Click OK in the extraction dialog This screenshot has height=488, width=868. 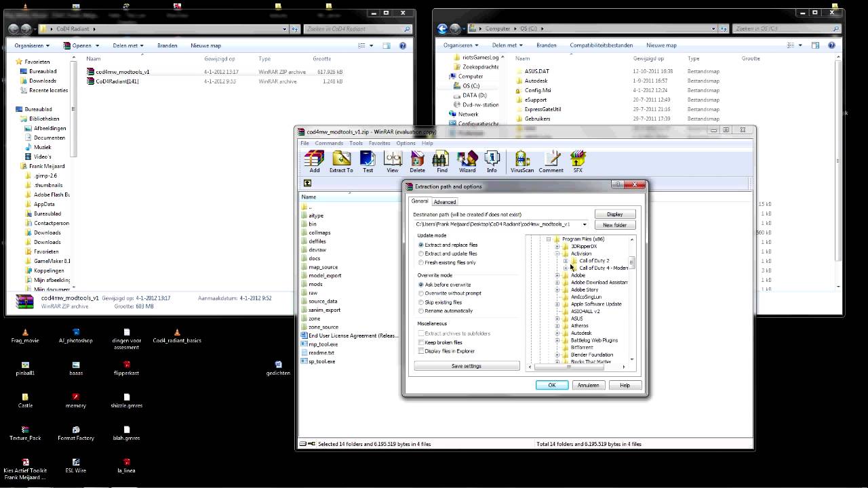(x=551, y=385)
